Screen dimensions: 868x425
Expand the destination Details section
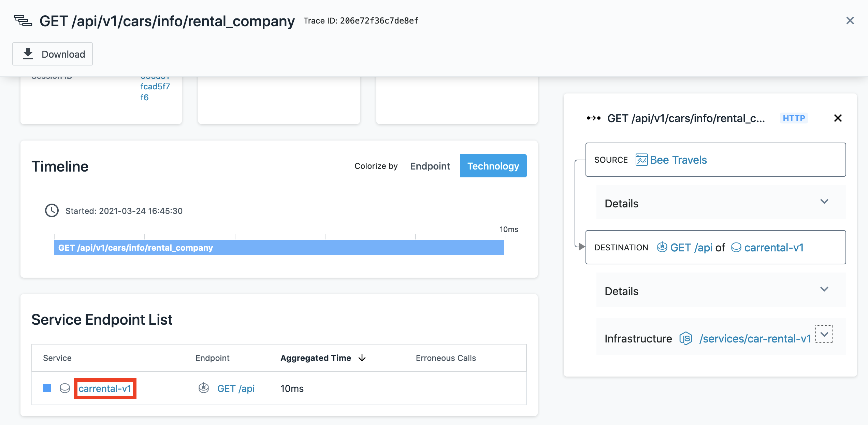pyautogui.click(x=824, y=290)
